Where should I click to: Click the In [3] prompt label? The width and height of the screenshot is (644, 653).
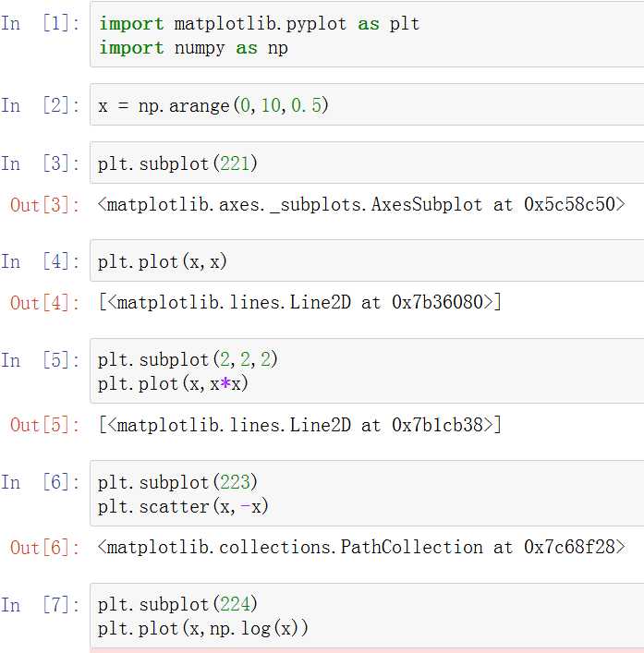[40, 163]
